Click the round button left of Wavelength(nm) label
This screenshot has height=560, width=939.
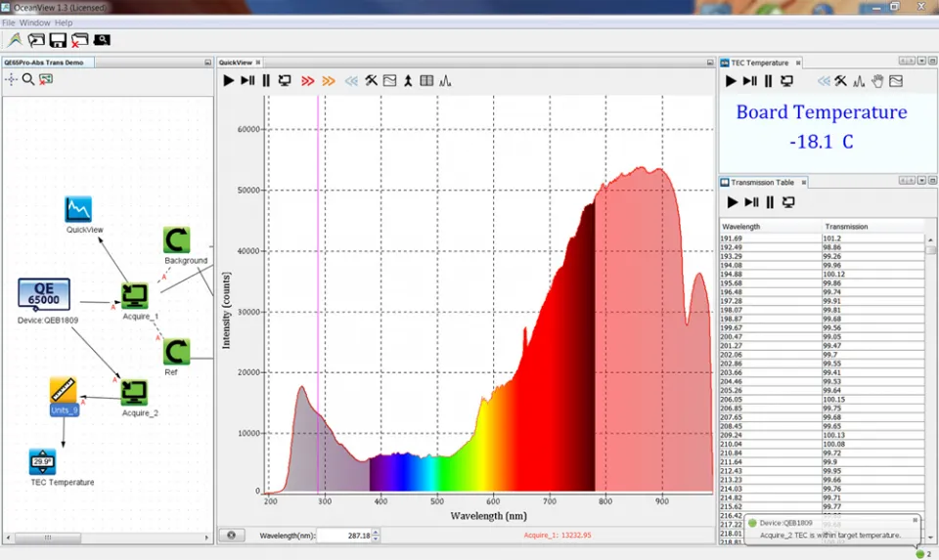point(231,535)
